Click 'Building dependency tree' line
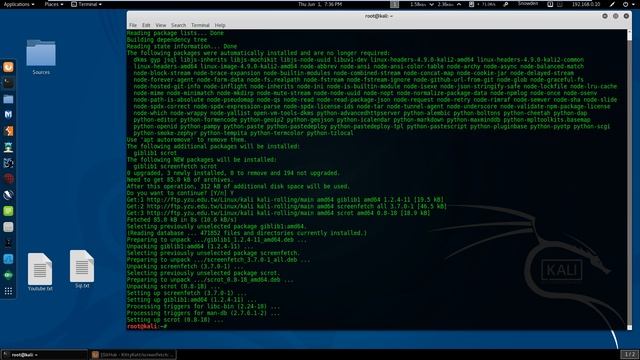This screenshot has width=640, height=360. tap(167, 40)
